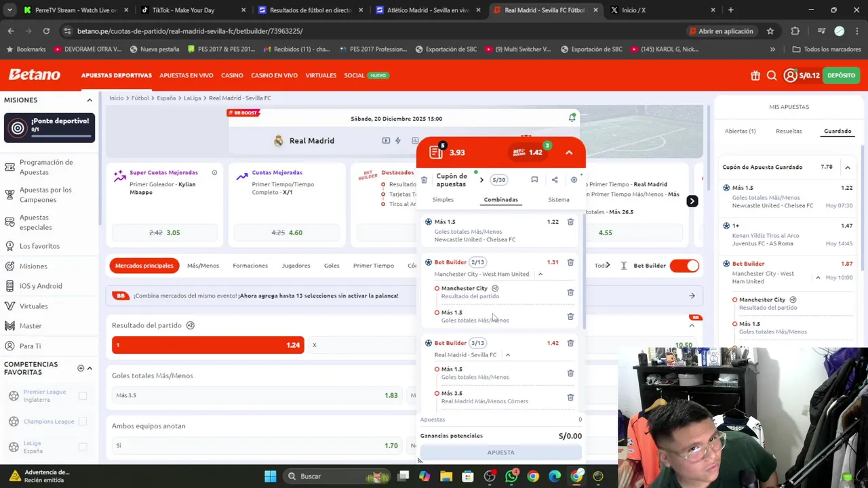Click the browser address bar
Viewport: 868px width, 488px height.
tap(373, 31)
